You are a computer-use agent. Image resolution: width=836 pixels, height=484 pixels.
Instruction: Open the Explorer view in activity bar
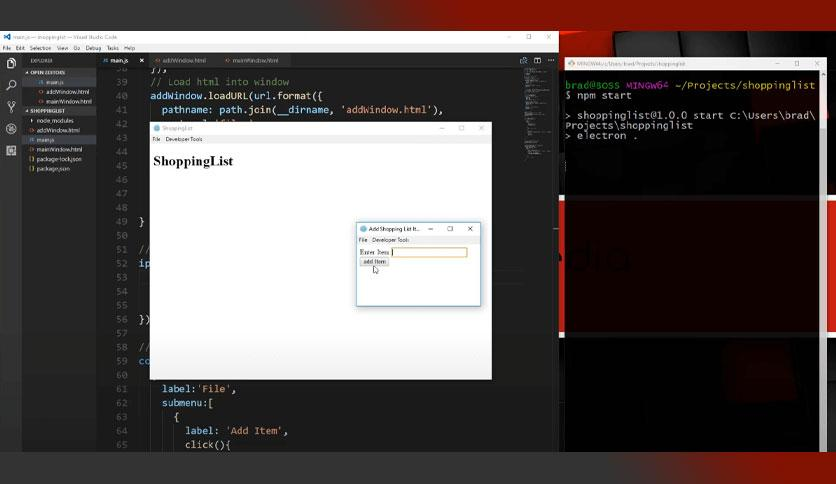pos(11,64)
